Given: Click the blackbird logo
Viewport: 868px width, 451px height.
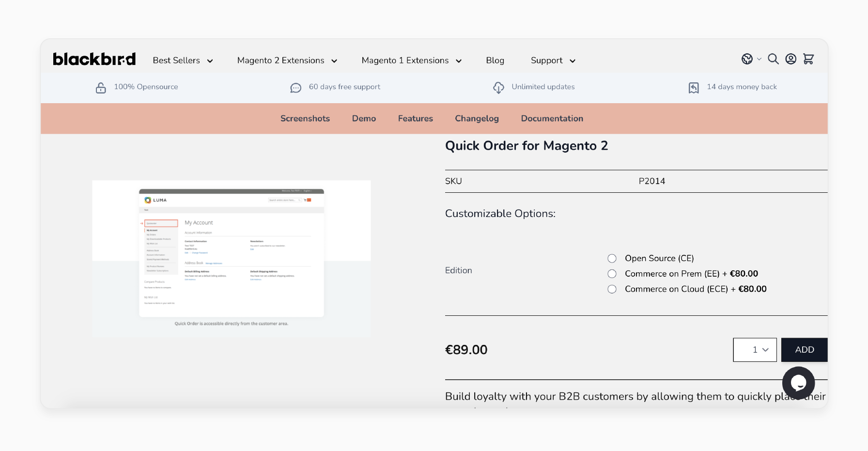Looking at the screenshot, I should pos(94,59).
